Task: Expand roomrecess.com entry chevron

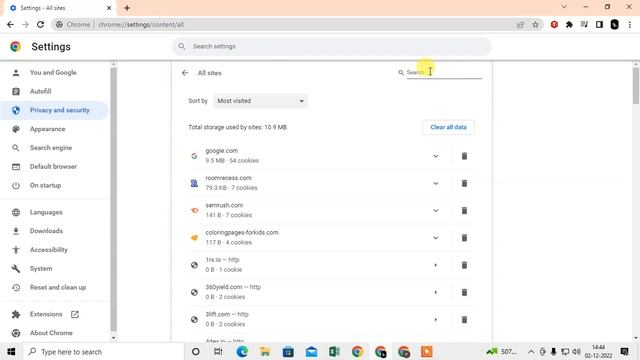Action: pos(436,183)
